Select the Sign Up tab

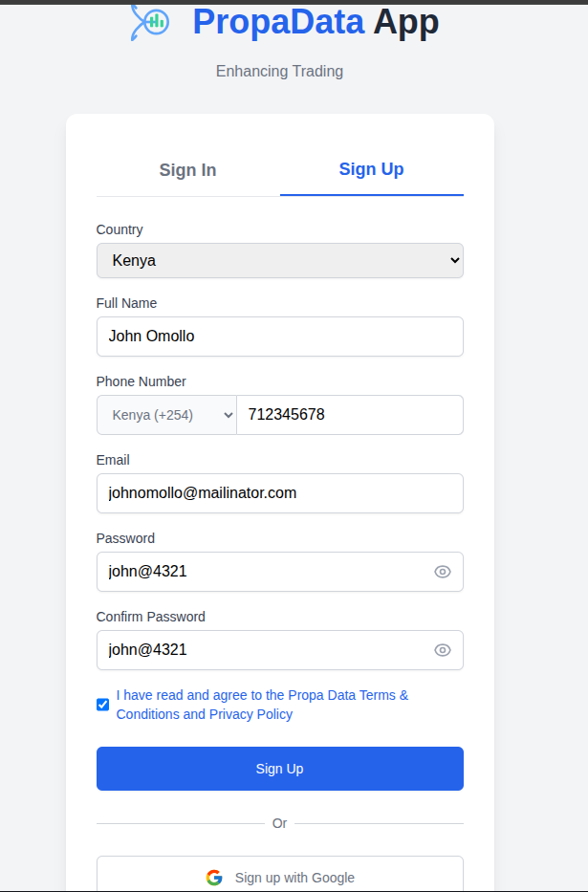(x=371, y=169)
